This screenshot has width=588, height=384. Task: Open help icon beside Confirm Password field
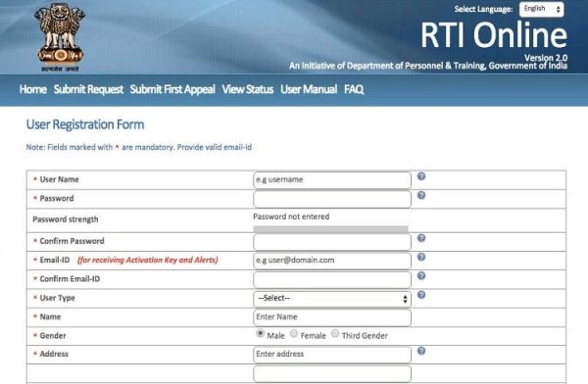[421, 238]
